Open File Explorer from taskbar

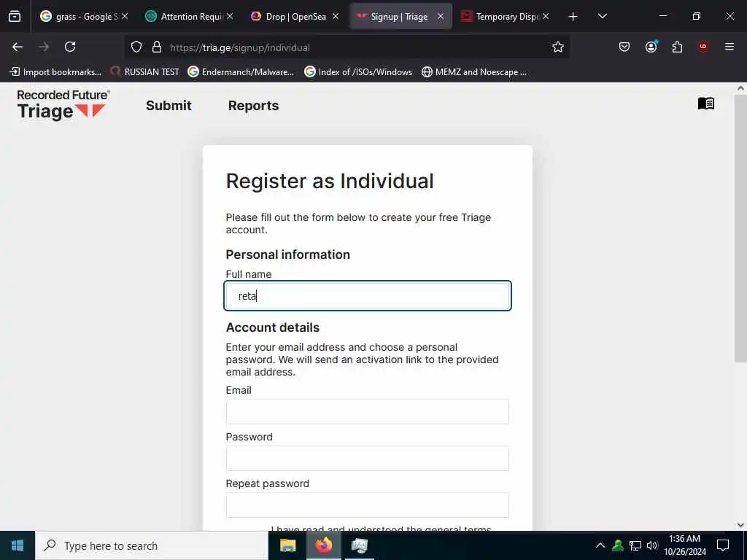(x=287, y=545)
